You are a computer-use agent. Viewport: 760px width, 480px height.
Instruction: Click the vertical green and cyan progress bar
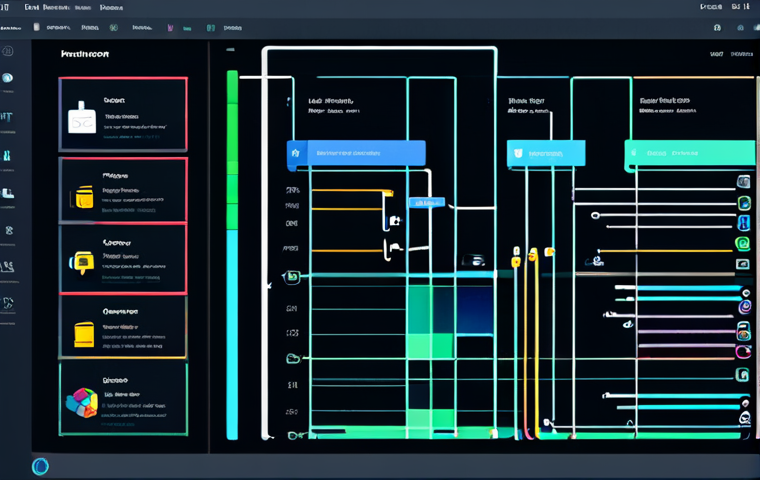233,255
